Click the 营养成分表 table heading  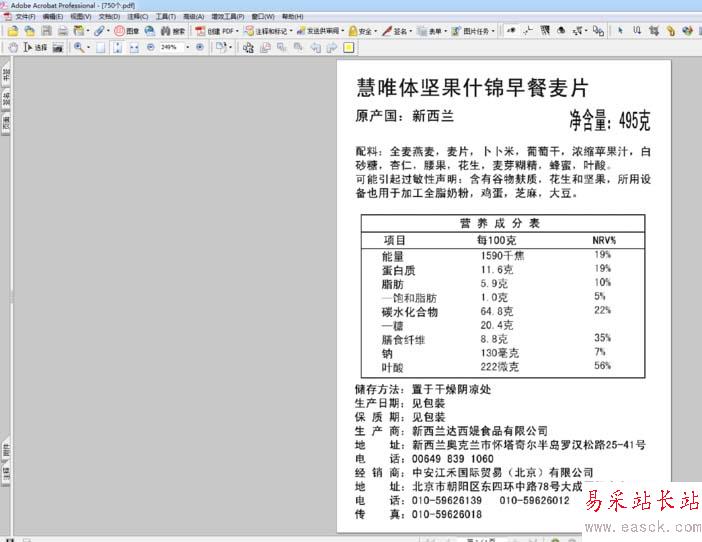(x=500, y=223)
